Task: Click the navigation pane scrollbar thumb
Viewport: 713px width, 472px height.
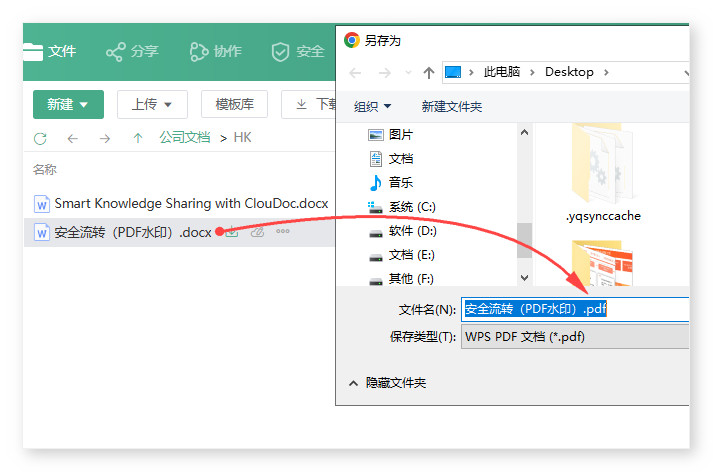Action: coord(524,241)
